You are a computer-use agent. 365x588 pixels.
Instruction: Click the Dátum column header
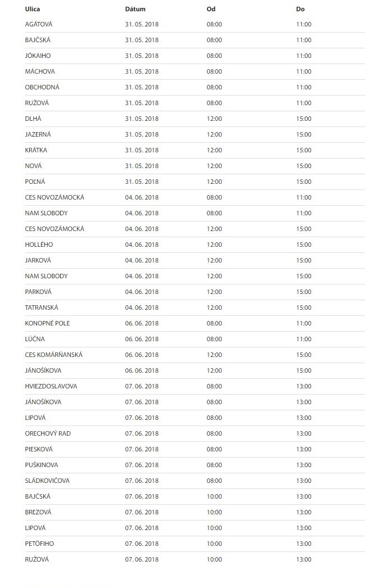[x=135, y=9]
